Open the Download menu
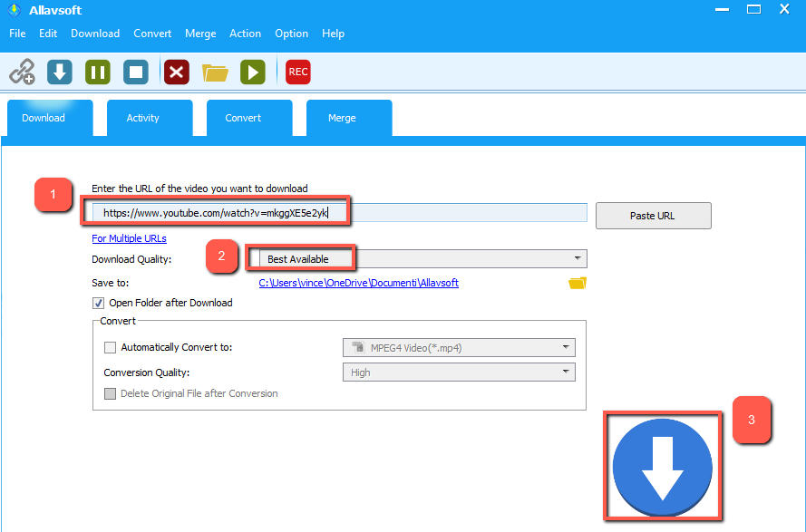This screenshot has height=532, width=806. pos(95,34)
